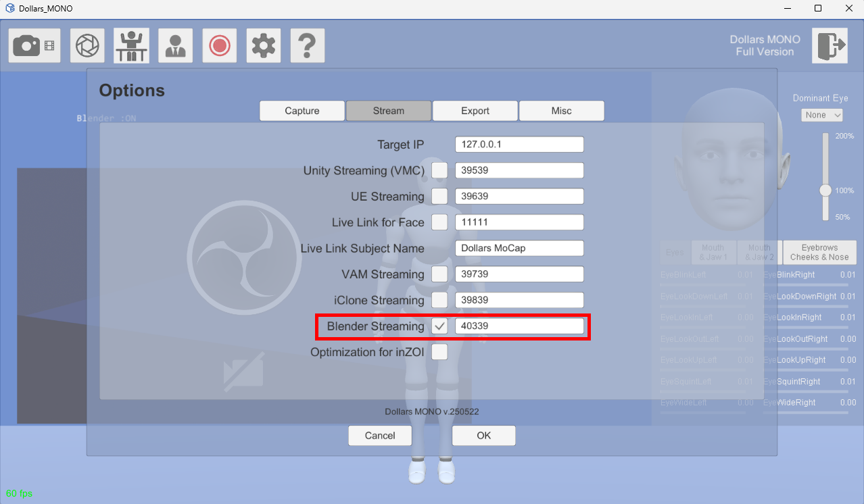Click the head scale vertical slider handle
Viewport: 864px width, 504px height.
pos(825,191)
